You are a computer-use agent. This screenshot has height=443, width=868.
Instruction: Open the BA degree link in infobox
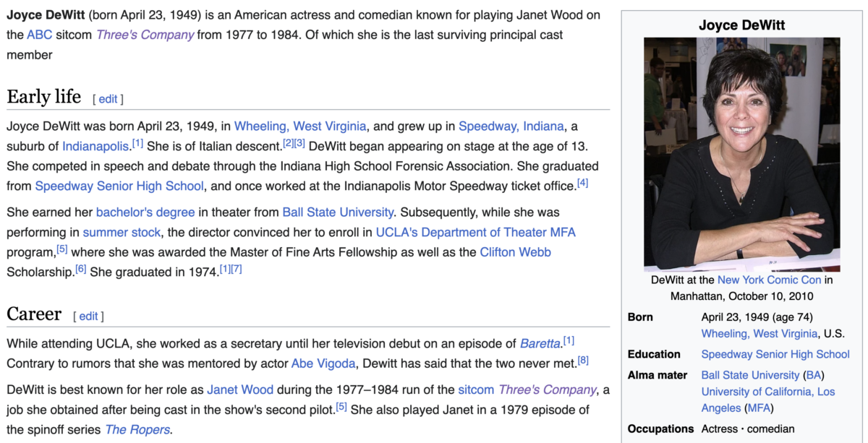click(x=813, y=375)
